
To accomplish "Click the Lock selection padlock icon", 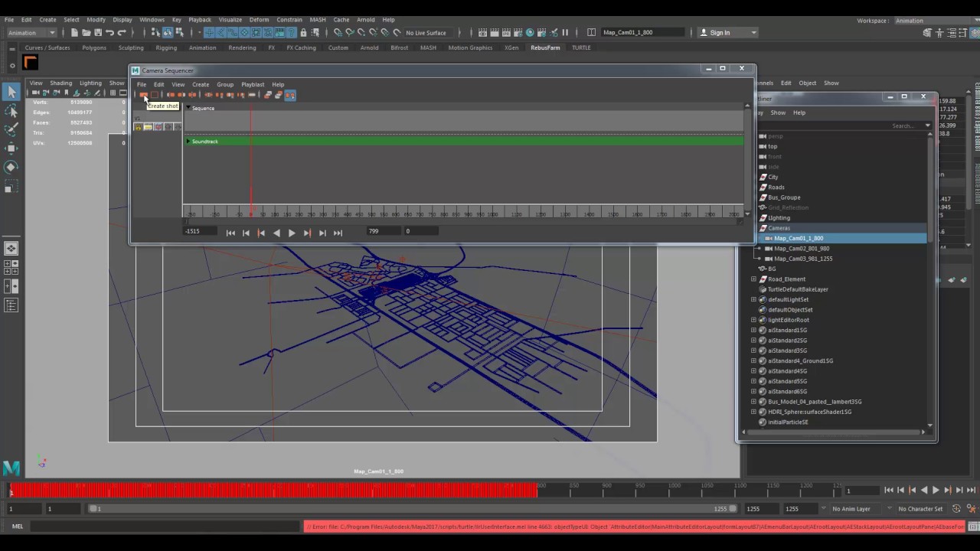I will 304,32.
